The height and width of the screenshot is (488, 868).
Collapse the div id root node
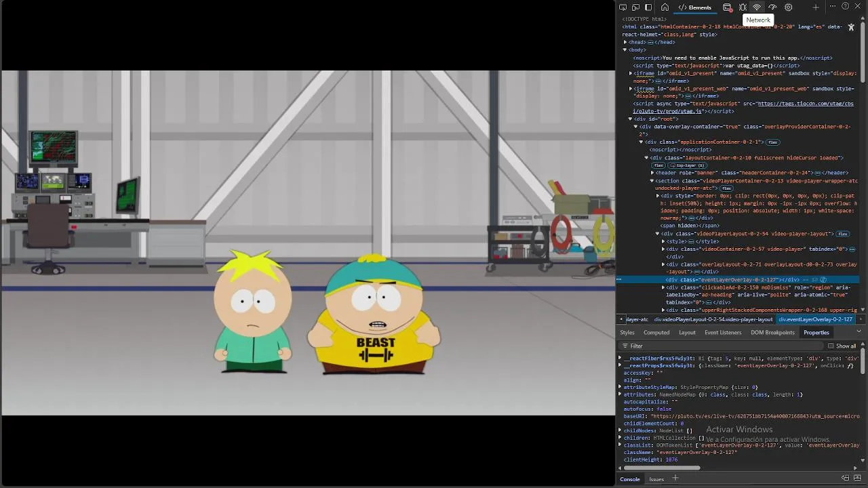[631, 119]
